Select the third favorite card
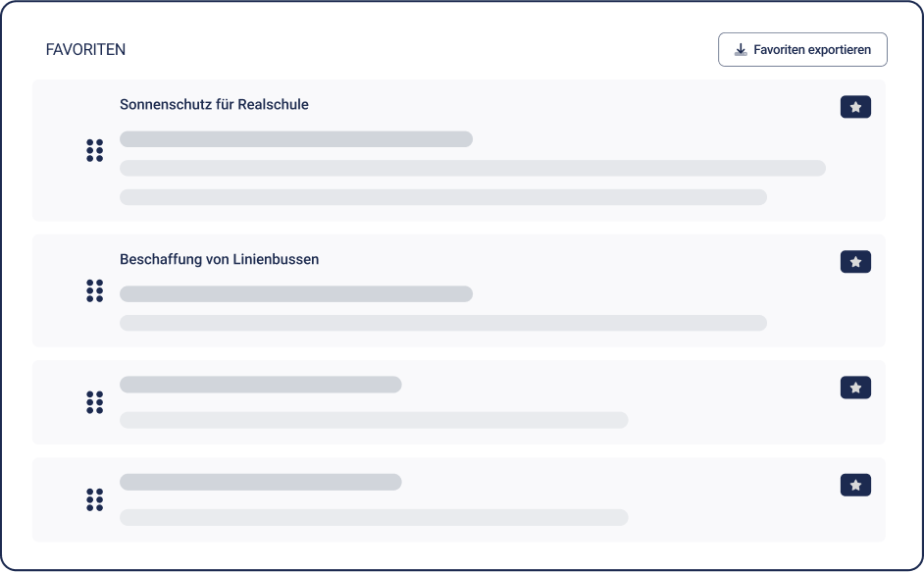924x572 pixels. (x=461, y=402)
